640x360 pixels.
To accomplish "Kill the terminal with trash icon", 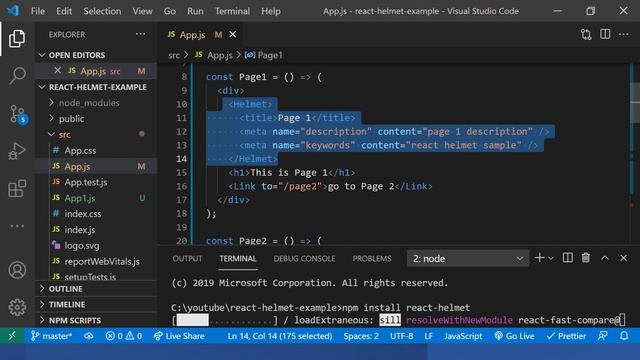I will (586, 258).
